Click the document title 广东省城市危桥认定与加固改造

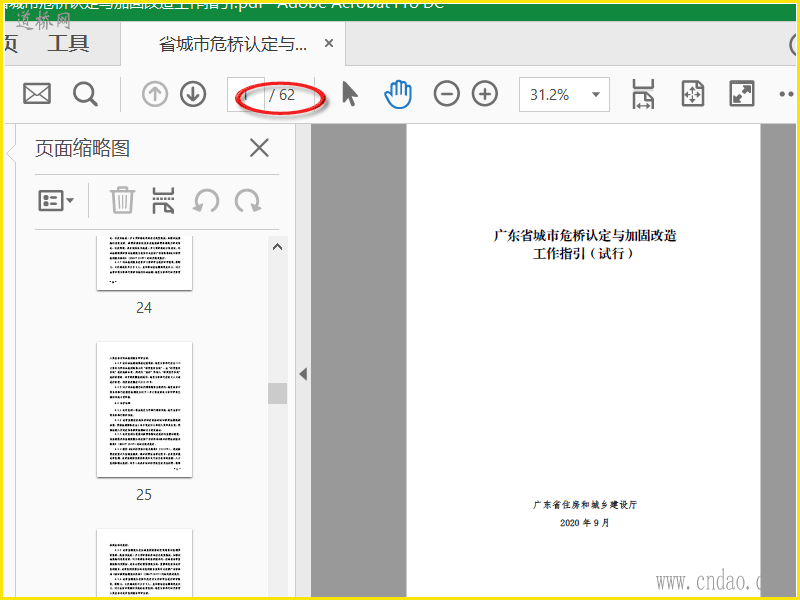585,235
